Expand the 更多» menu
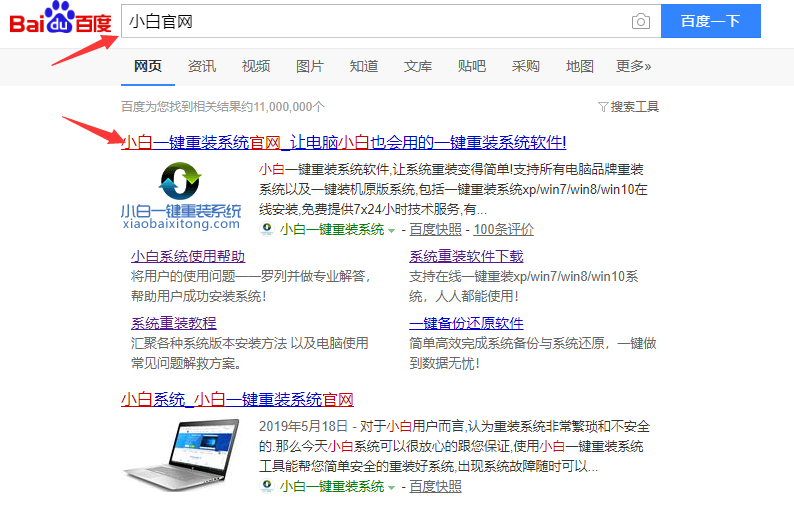Viewport: 794px width, 514px height. 633,66
